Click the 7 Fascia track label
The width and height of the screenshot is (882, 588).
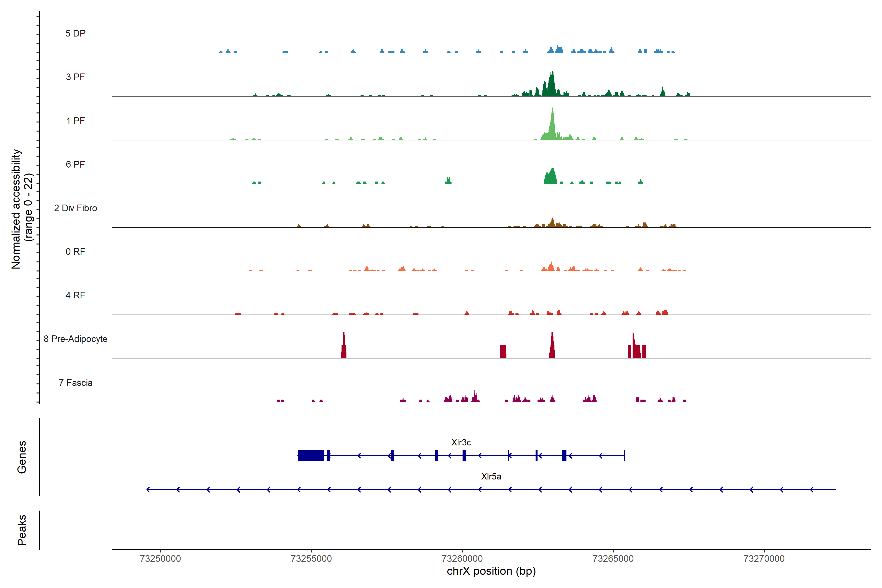tap(75, 382)
